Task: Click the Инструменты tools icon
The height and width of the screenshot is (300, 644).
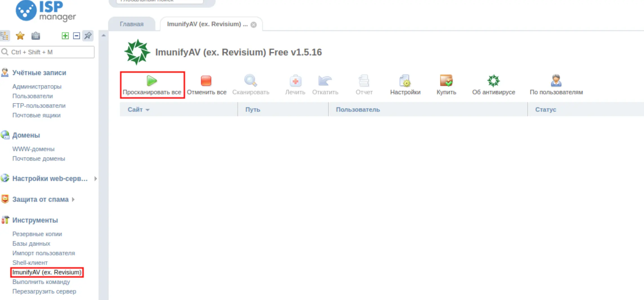Action: (x=5, y=220)
